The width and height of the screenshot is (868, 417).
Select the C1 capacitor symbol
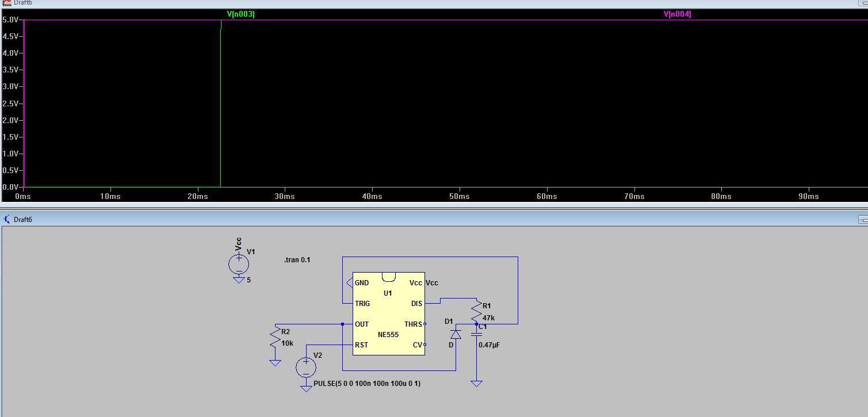pyautogui.click(x=476, y=334)
